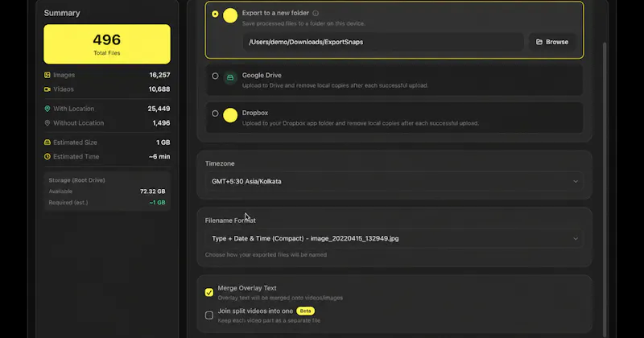Click the 10,688 videos count
Screen dimensions: 644x338
[x=159, y=89]
